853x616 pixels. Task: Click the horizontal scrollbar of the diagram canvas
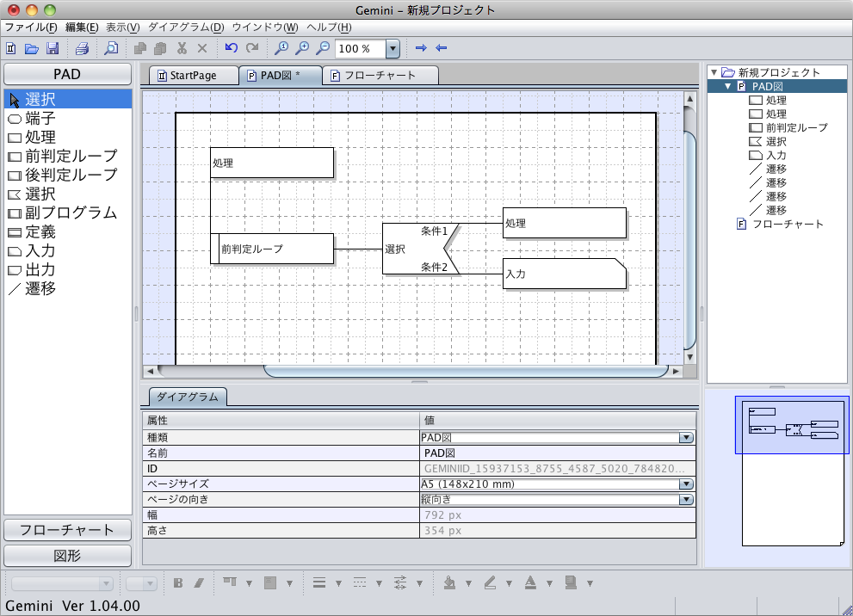click(465, 371)
